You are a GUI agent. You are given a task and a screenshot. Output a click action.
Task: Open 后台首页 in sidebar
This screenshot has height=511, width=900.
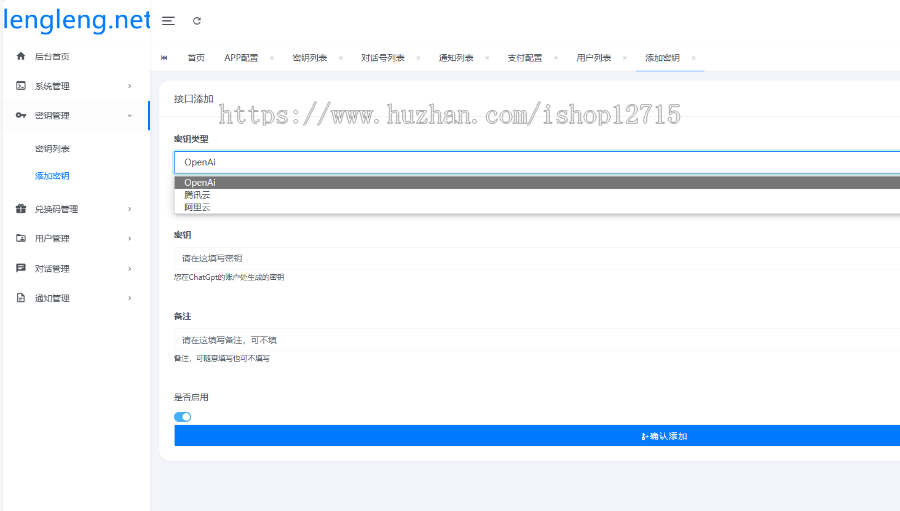point(52,56)
